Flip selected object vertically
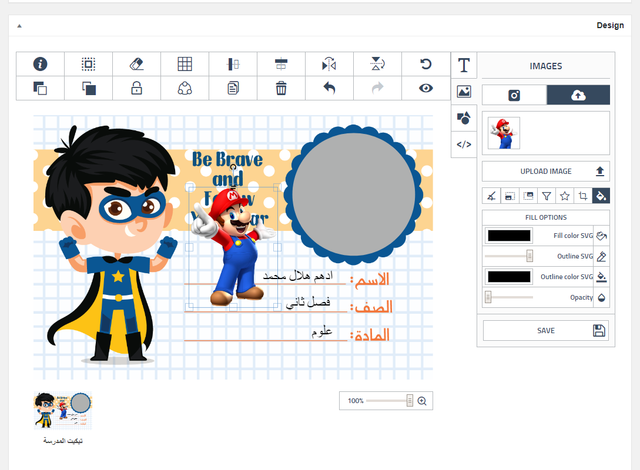The width and height of the screenshot is (640, 470). pyautogui.click(x=377, y=64)
